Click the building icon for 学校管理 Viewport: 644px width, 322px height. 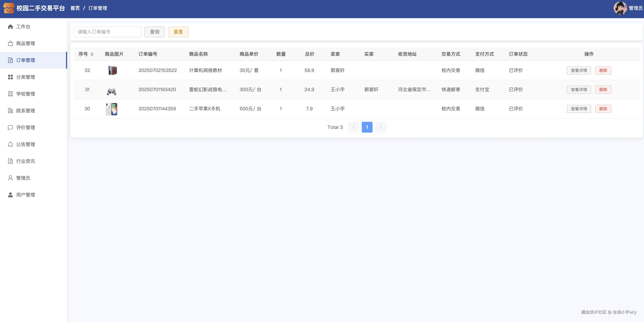(x=10, y=94)
